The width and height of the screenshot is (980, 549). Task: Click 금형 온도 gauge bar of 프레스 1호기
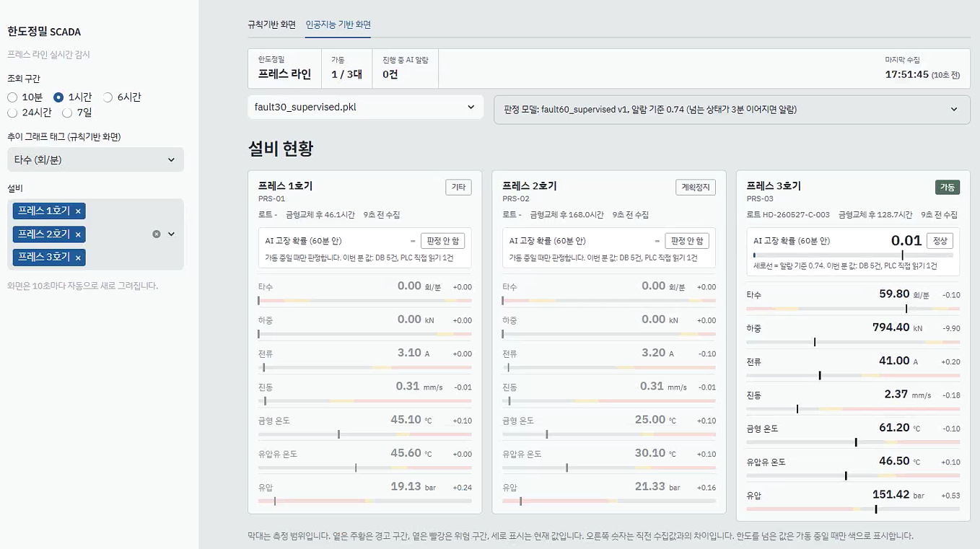pyautogui.click(x=365, y=434)
